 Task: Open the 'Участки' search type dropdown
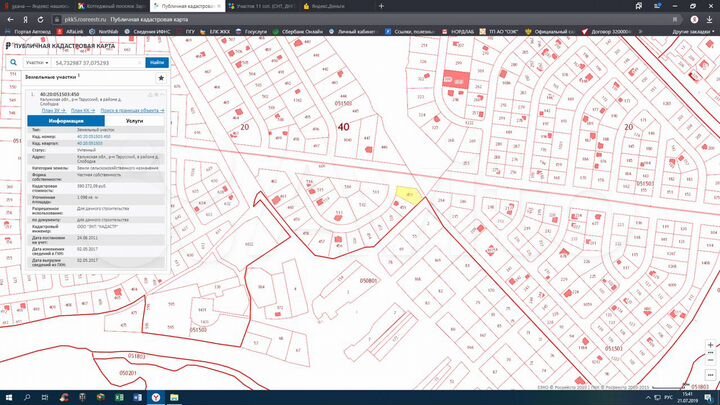(37, 62)
